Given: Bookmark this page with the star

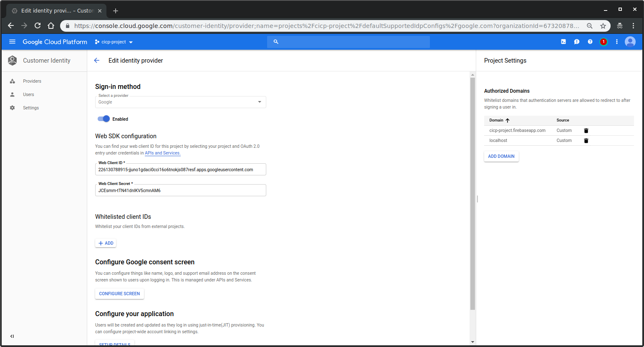Looking at the screenshot, I should [603, 26].
